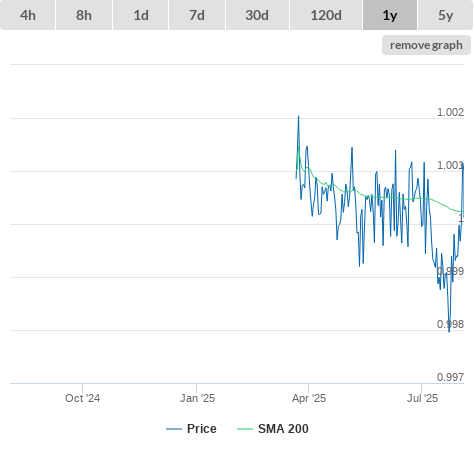Click the price peak above 1.002

[298, 116]
